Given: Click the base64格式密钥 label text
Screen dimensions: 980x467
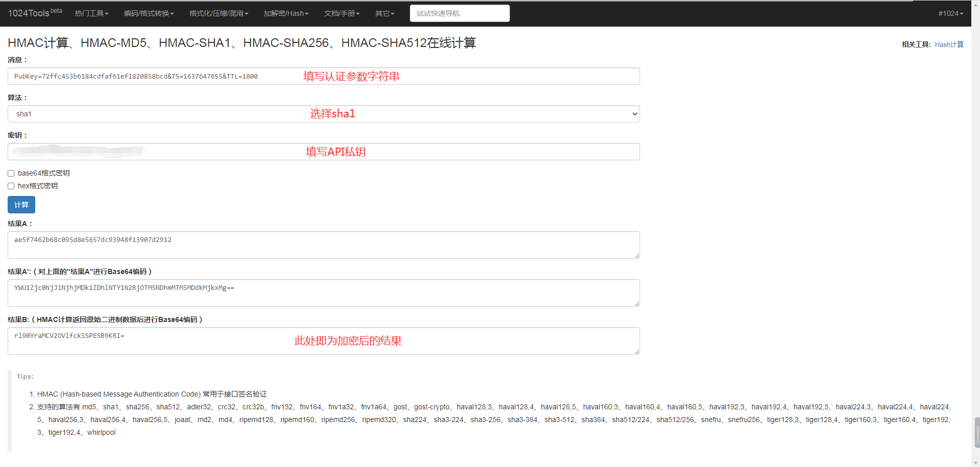Looking at the screenshot, I should (x=44, y=173).
